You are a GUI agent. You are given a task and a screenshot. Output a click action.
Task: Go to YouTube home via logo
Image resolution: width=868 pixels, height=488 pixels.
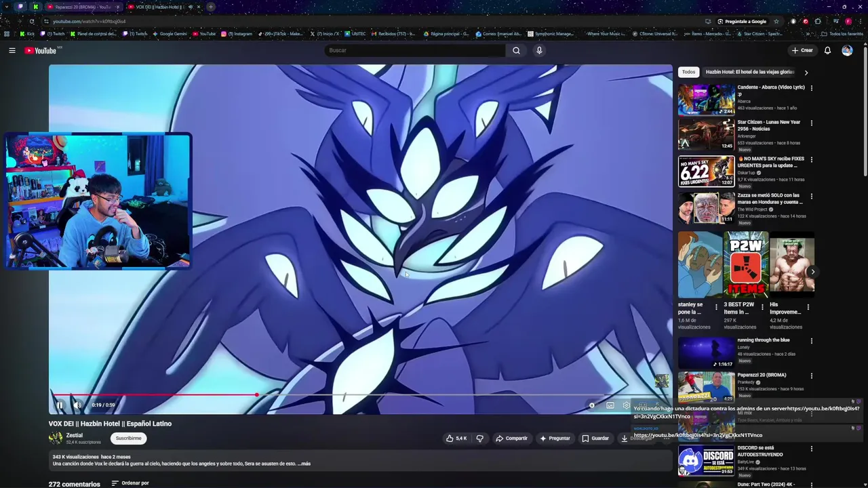[x=42, y=50]
